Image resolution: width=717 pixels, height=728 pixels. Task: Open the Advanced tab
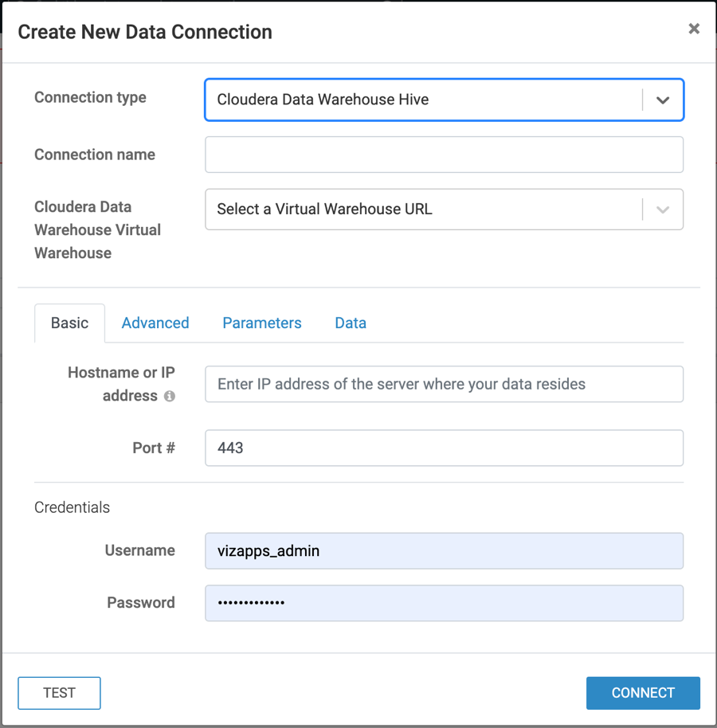tap(155, 323)
